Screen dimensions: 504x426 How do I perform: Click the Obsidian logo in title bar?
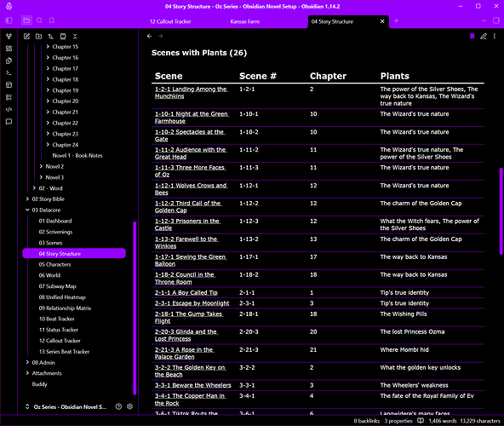pos(9,6)
